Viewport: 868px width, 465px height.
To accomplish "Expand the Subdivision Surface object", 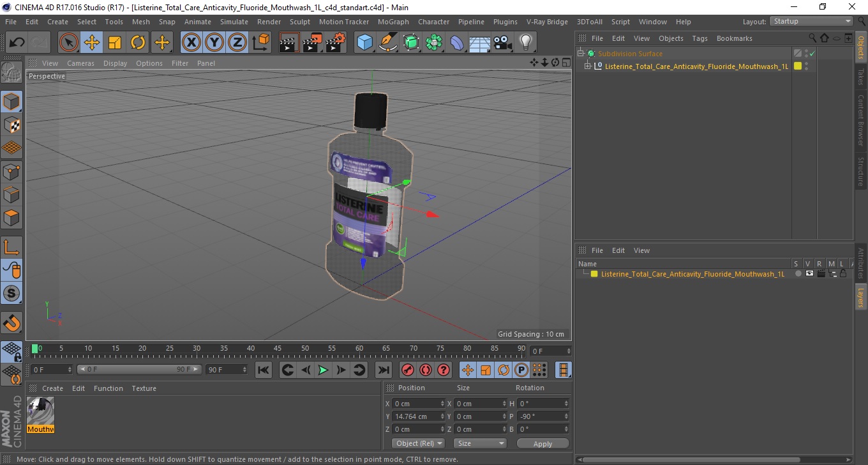I will tap(581, 54).
